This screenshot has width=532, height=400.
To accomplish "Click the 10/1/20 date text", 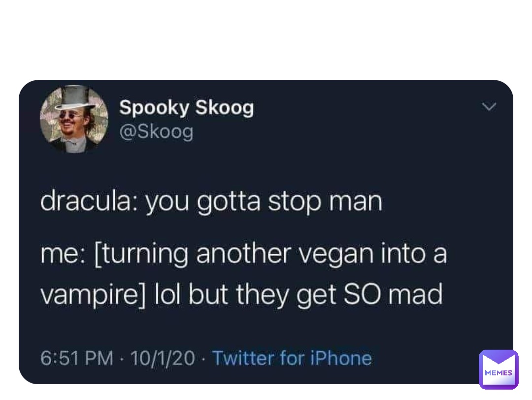I will [x=163, y=358].
